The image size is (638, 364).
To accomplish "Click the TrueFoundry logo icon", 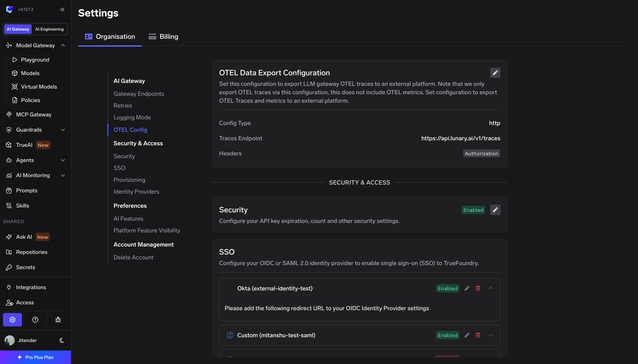I will pyautogui.click(x=10, y=9).
